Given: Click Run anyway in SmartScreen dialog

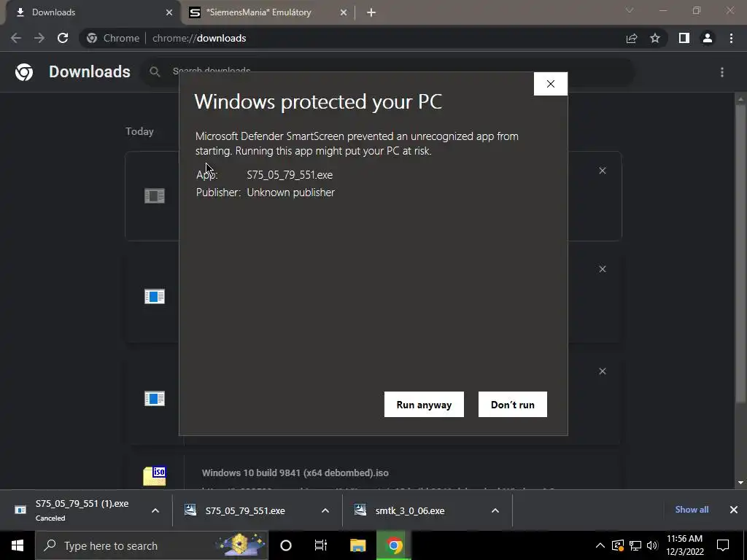Looking at the screenshot, I should tap(424, 404).
